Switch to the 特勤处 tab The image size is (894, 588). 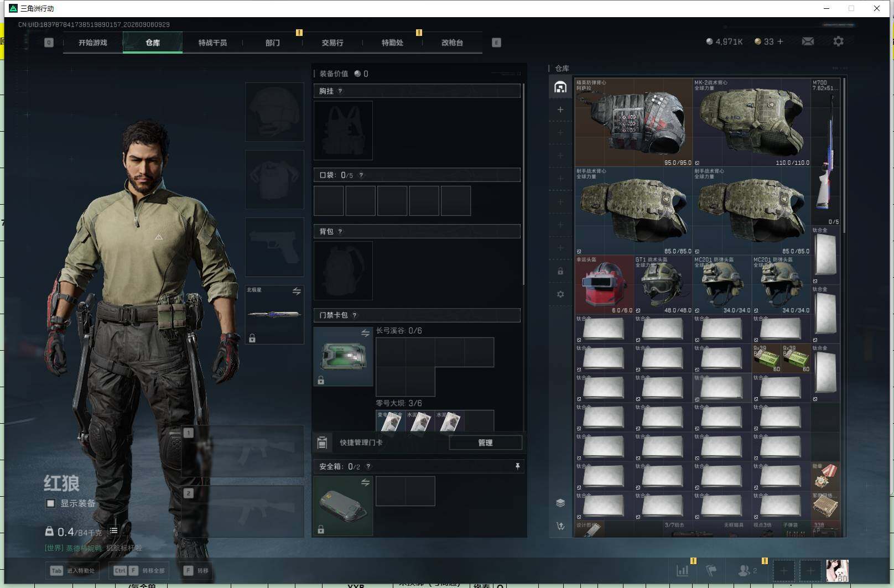[x=392, y=43]
